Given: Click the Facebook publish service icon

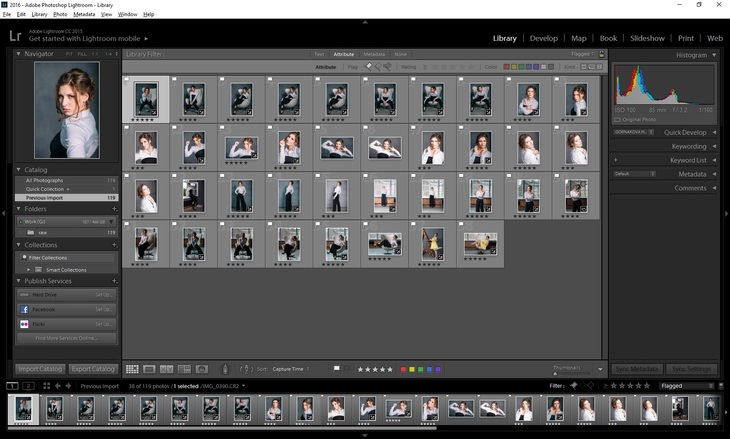Looking at the screenshot, I should 25,310.
